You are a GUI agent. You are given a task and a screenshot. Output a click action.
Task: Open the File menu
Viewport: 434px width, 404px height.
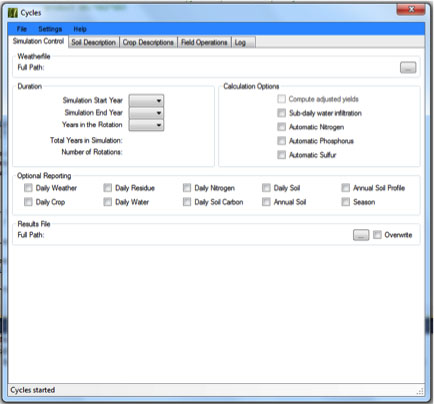tap(22, 29)
